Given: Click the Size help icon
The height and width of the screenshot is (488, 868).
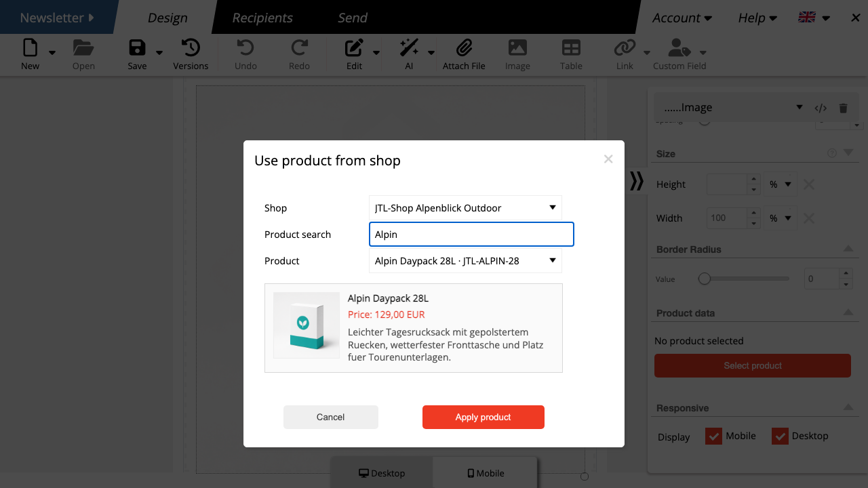Looking at the screenshot, I should pyautogui.click(x=832, y=153).
